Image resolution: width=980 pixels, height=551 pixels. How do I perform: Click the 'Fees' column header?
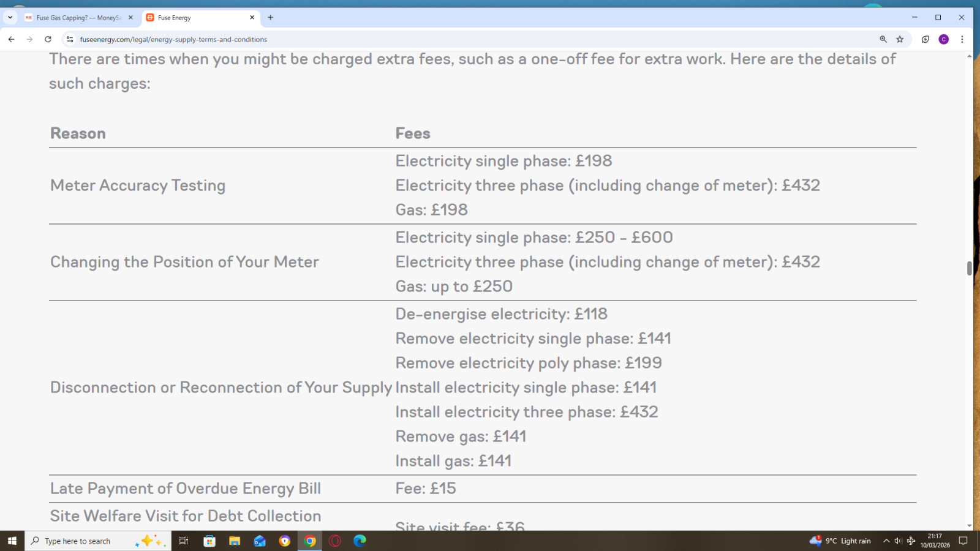click(x=413, y=133)
